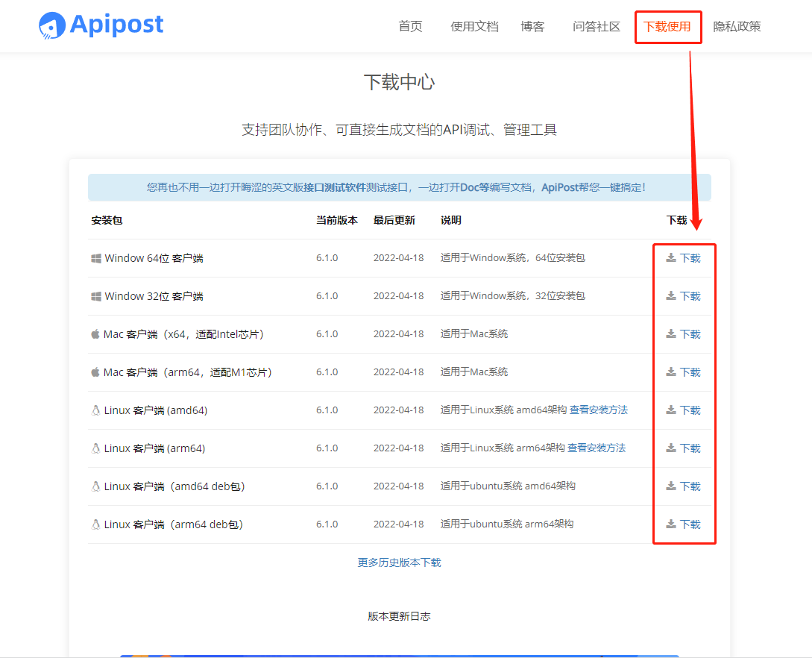Click the Apipost rocket logo icon
This screenshot has width=812, height=658.
click(x=52, y=25)
